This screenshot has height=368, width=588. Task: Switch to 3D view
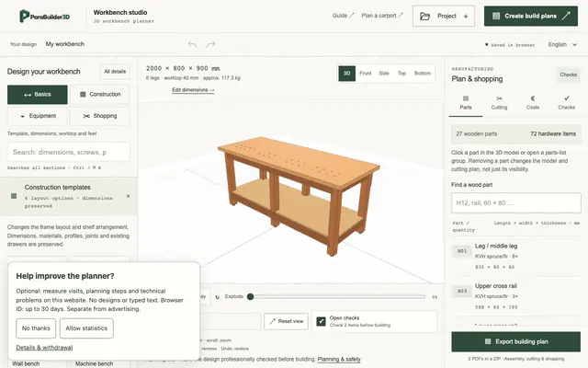click(x=347, y=74)
